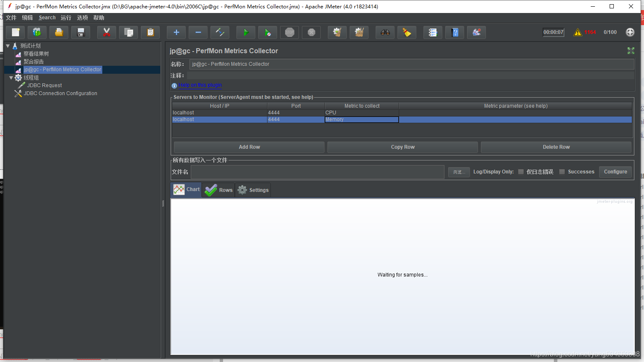Open the Templates toolbar icon
The height and width of the screenshot is (362, 644).
(x=37, y=32)
